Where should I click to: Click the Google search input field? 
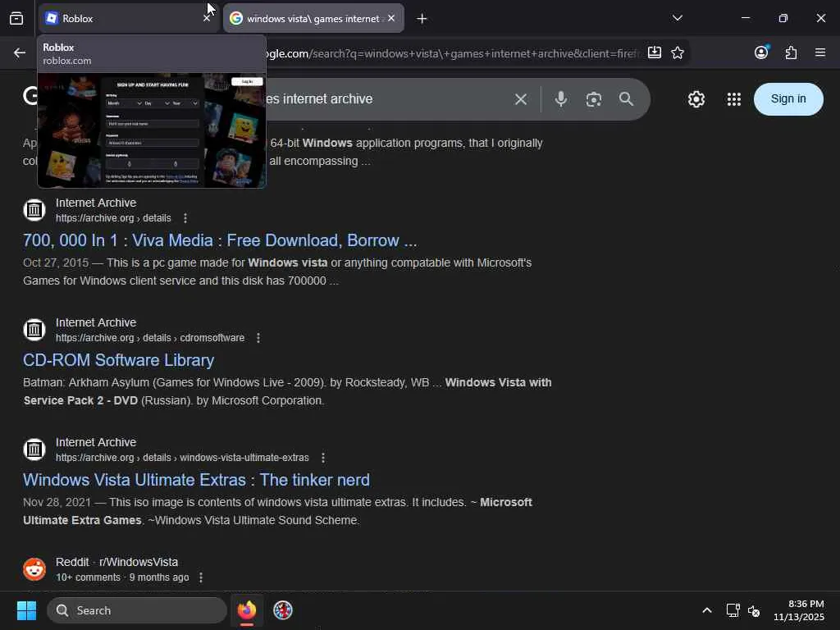tap(386, 99)
